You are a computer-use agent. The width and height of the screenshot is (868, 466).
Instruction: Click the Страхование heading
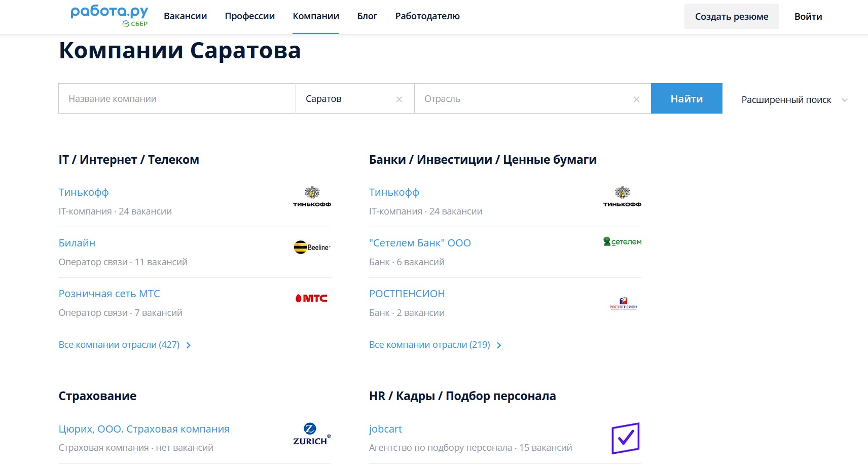coord(97,396)
